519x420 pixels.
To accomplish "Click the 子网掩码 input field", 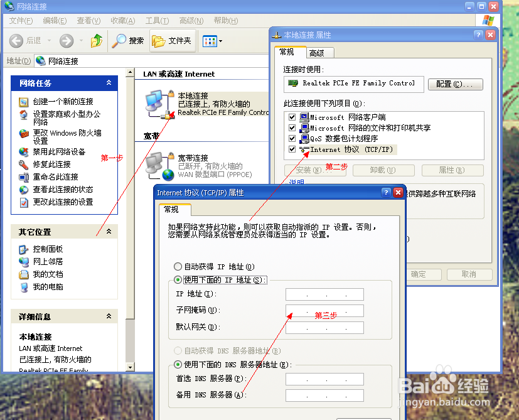I will coord(324,311).
